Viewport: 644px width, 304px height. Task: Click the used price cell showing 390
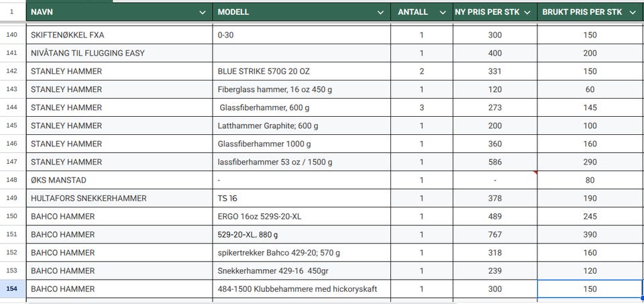point(590,234)
